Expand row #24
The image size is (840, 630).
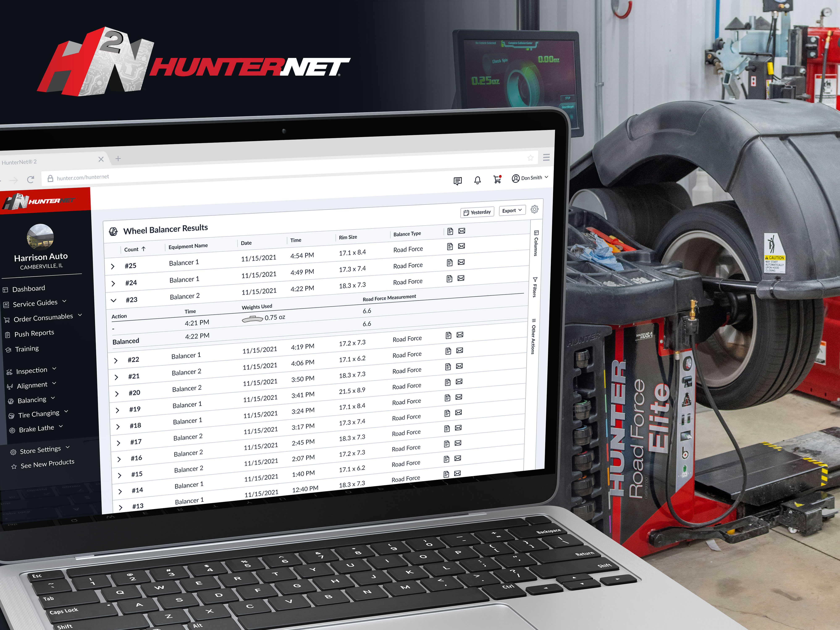coord(113,284)
